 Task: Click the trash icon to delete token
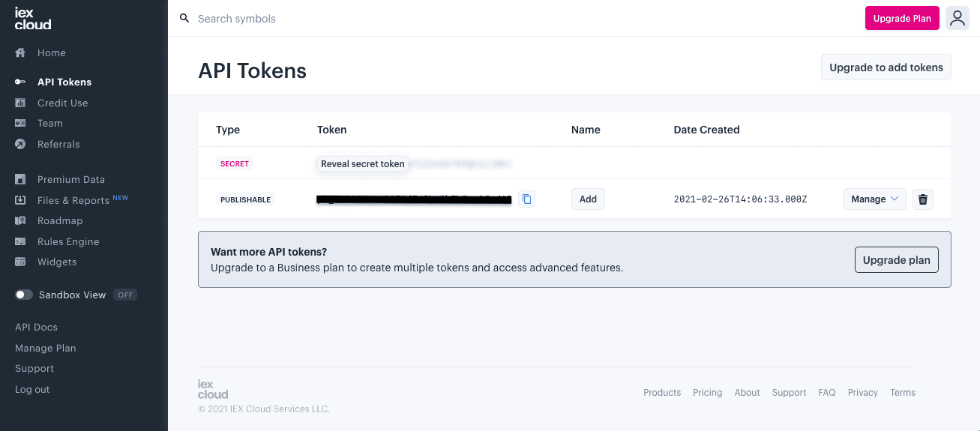pyautogui.click(x=923, y=199)
